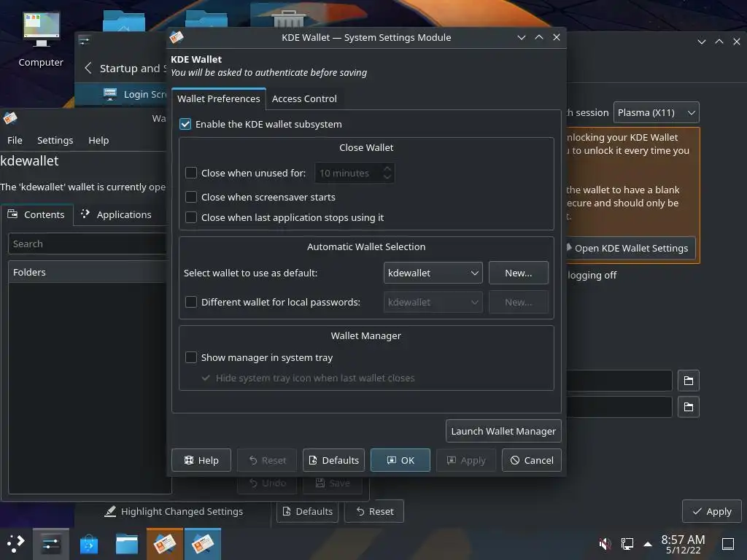Image resolution: width=747 pixels, height=560 pixels.
Task: Decrease the 10 minutes spinbox value
Action: (x=387, y=177)
